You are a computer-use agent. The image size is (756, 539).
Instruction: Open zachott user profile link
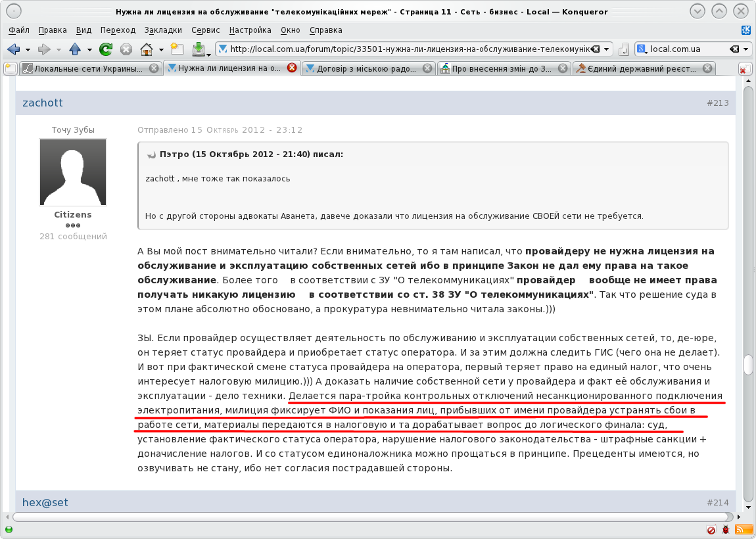(43, 103)
